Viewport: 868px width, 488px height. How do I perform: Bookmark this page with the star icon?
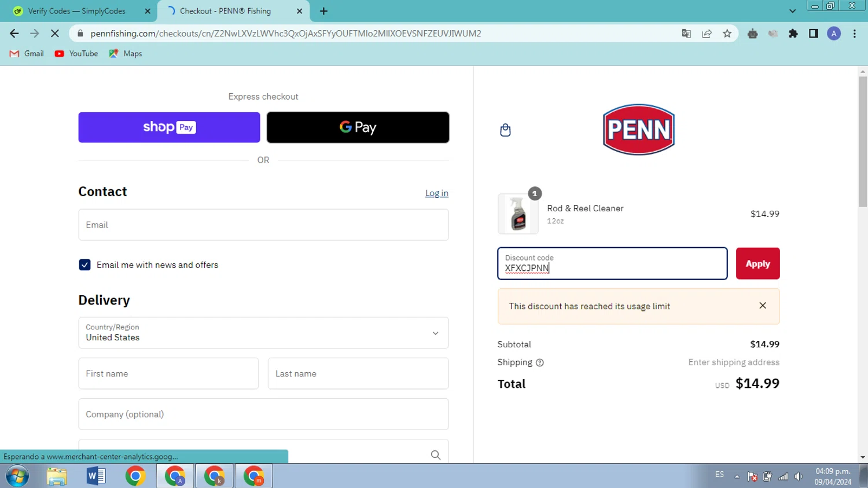coord(727,34)
